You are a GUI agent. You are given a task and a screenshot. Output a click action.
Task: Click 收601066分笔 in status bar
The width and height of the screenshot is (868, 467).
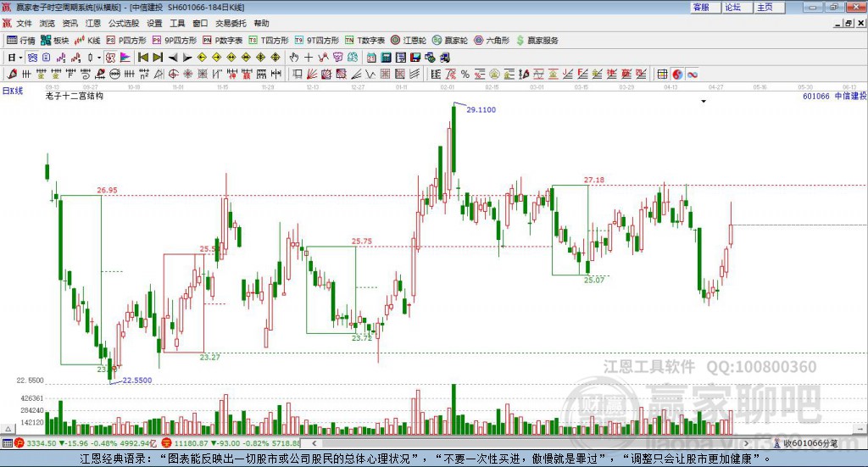pos(810,443)
